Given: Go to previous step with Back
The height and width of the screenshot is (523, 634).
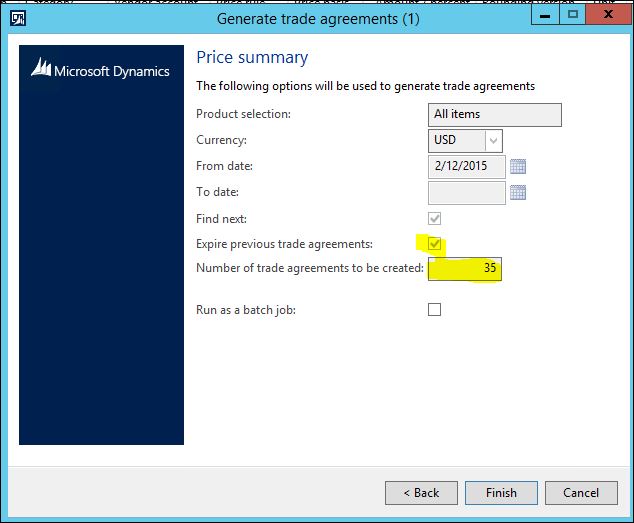Looking at the screenshot, I should coord(421,493).
